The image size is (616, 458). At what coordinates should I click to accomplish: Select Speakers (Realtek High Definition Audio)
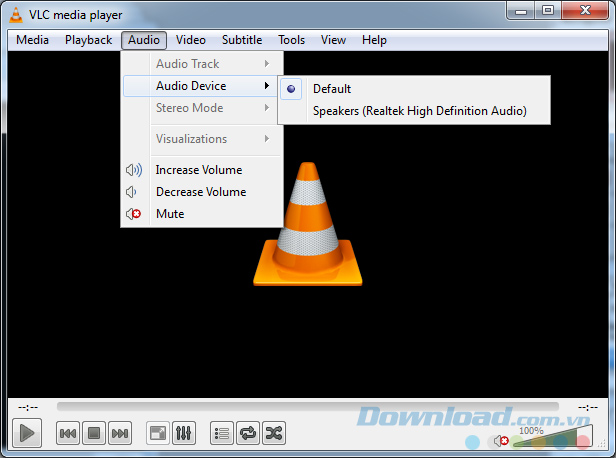(x=414, y=111)
